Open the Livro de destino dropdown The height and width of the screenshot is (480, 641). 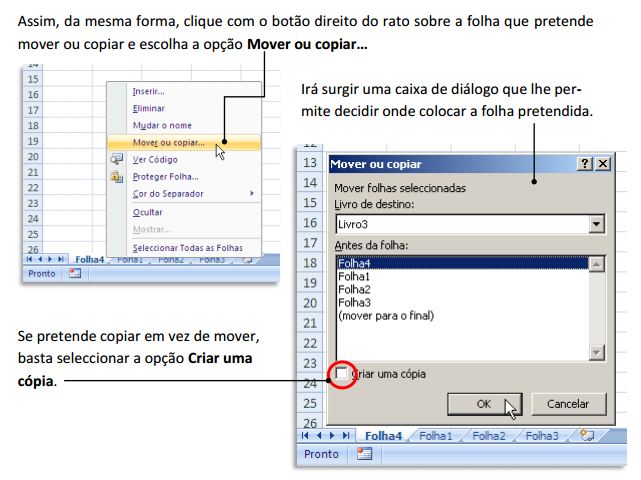pyautogui.click(x=597, y=224)
